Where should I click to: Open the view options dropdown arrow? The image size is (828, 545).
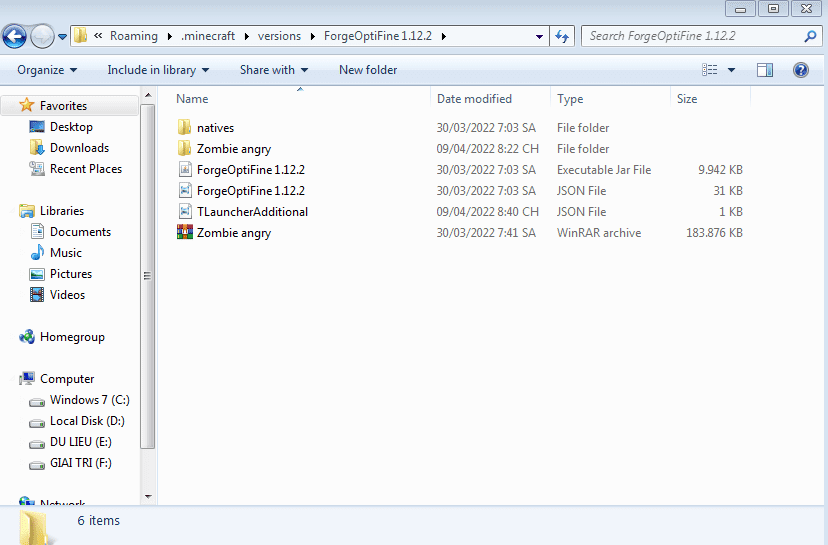pos(731,70)
